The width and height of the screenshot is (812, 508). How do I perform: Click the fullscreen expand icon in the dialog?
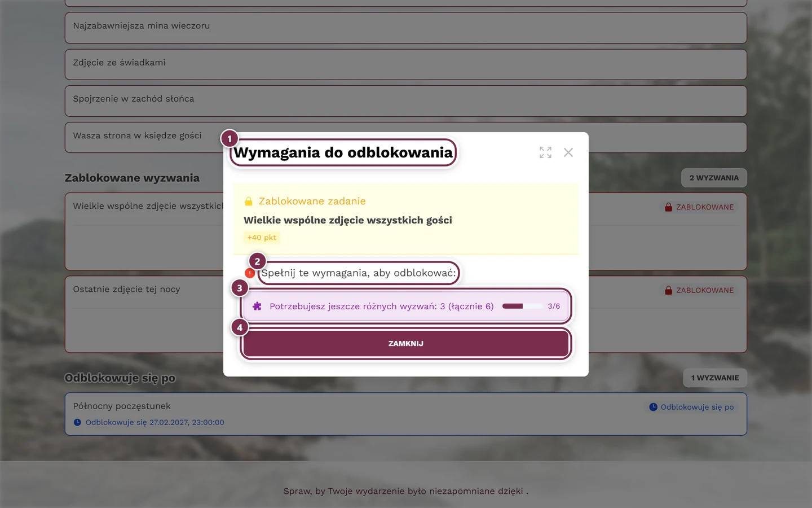(x=545, y=152)
